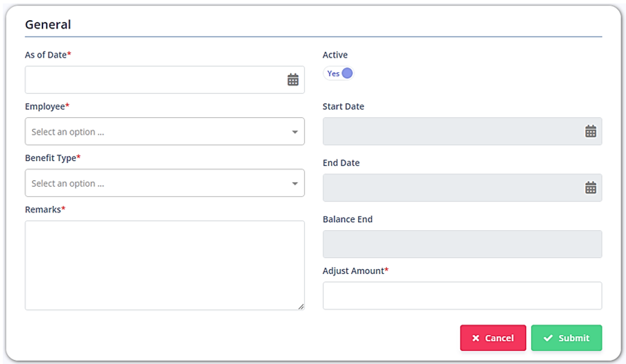
Task: Click the Remarks textarea resize grip
Action: click(301, 306)
